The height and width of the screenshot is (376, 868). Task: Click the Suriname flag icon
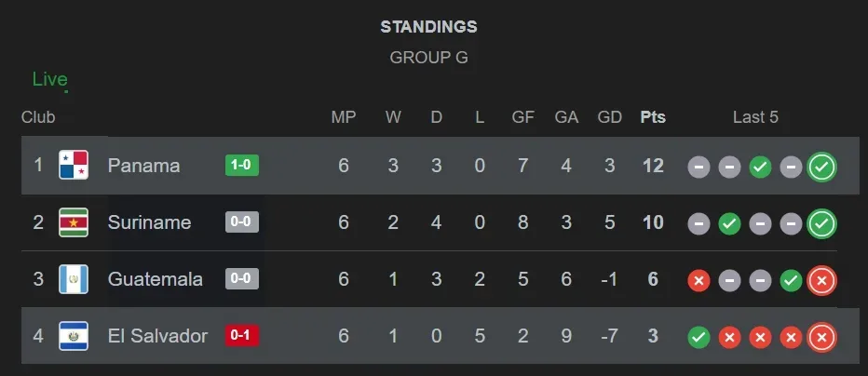(74, 222)
